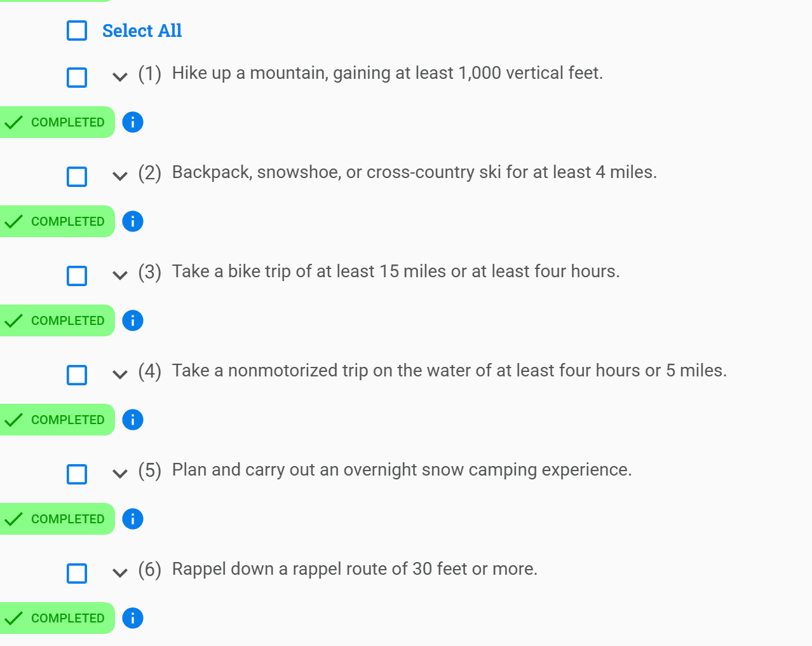The width and height of the screenshot is (812, 646).
Task: Expand chevron beside the nonmotorized water trip
Action: point(119,375)
